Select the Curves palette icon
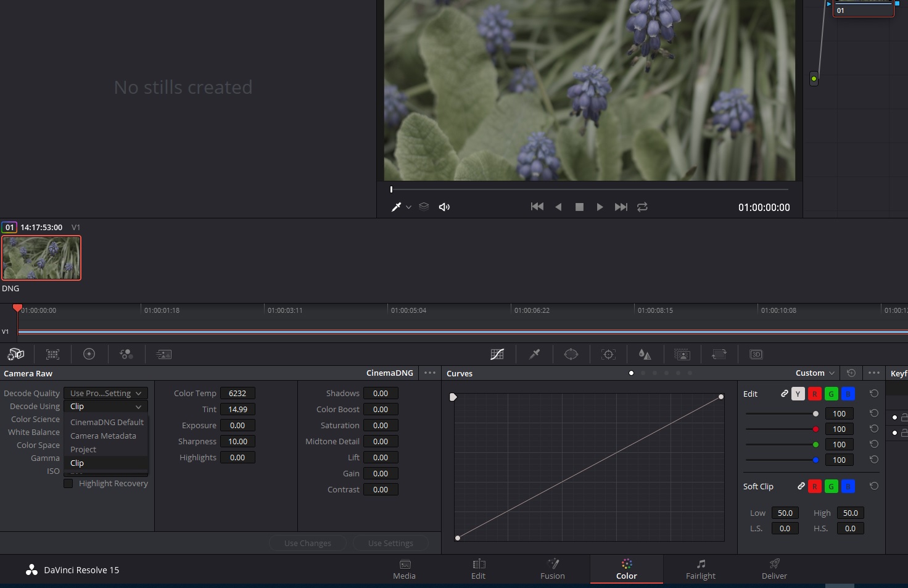Image resolution: width=908 pixels, height=588 pixels. click(497, 354)
